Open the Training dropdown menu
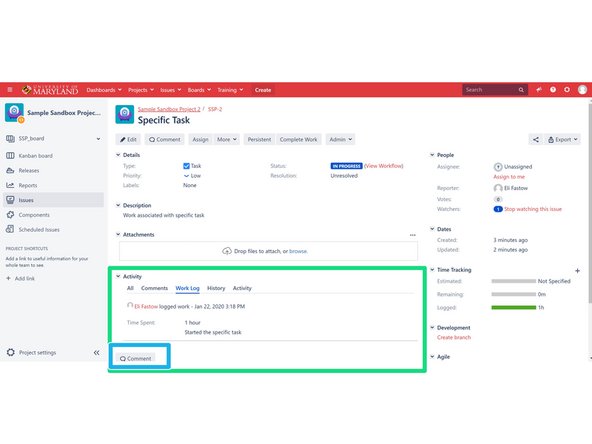This screenshot has height=444, width=592. (x=230, y=90)
